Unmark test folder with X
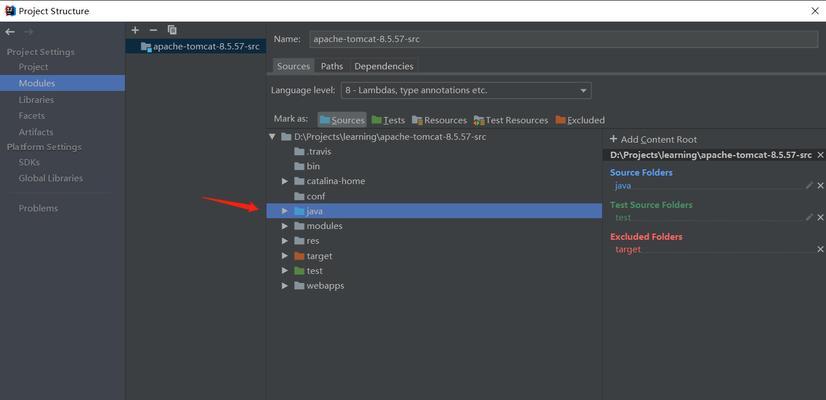 pyautogui.click(x=820, y=217)
